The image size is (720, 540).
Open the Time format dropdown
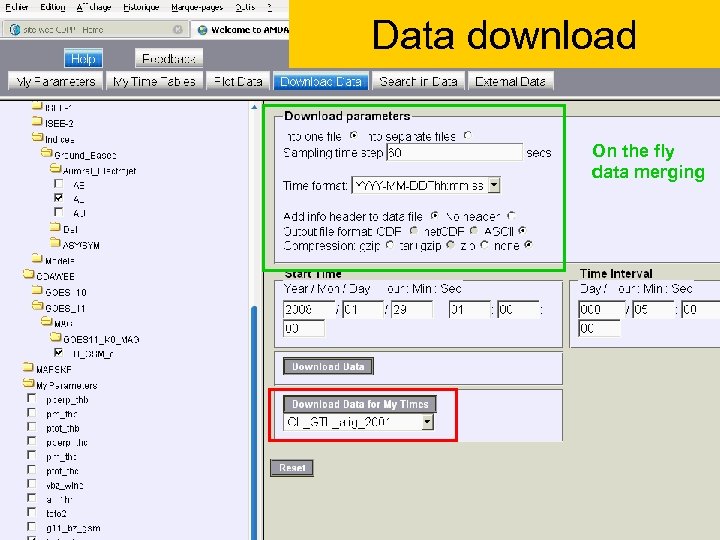(x=494, y=186)
